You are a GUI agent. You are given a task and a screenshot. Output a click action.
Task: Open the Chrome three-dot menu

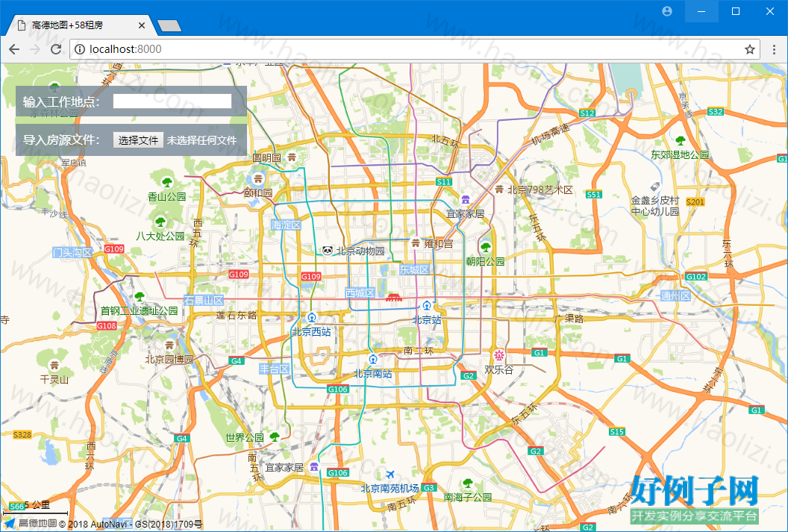coord(774,49)
